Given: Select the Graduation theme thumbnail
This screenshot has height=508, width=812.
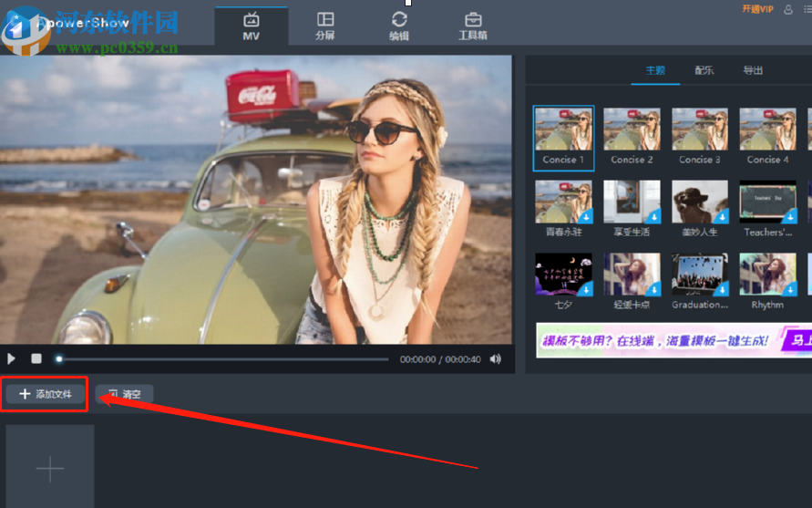Looking at the screenshot, I should (x=700, y=275).
